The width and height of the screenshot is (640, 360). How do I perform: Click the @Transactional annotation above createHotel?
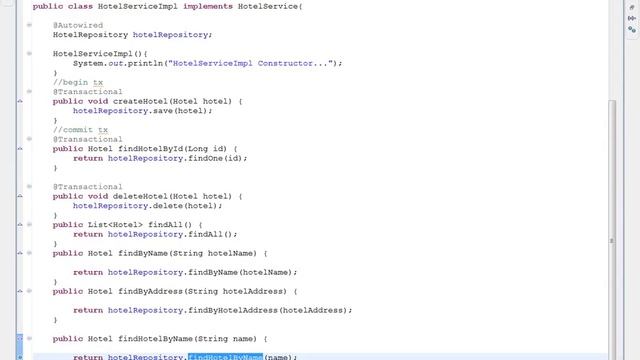click(x=88, y=92)
